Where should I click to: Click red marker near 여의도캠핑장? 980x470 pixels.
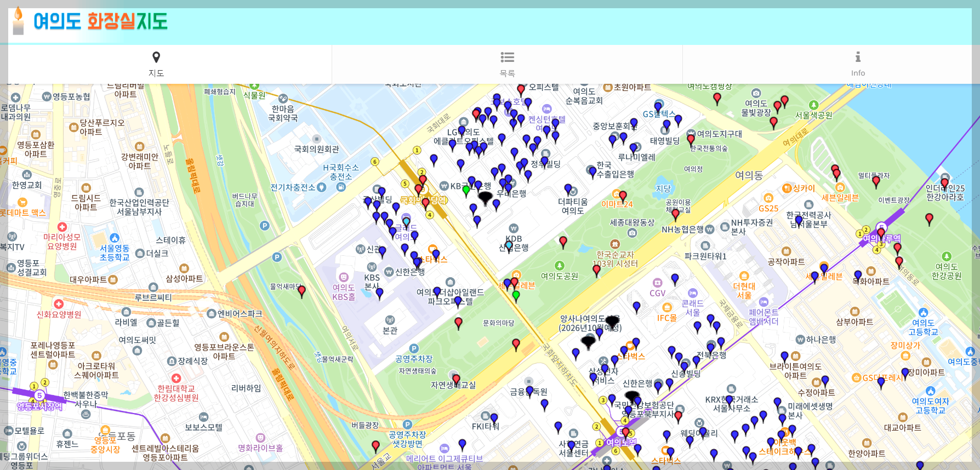pos(717,99)
